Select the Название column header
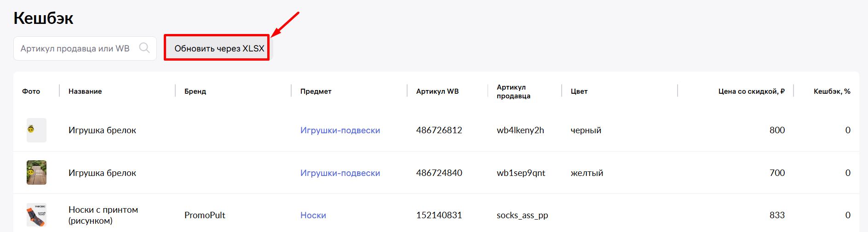This screenshot has width=868, height=232. [85, 91]
